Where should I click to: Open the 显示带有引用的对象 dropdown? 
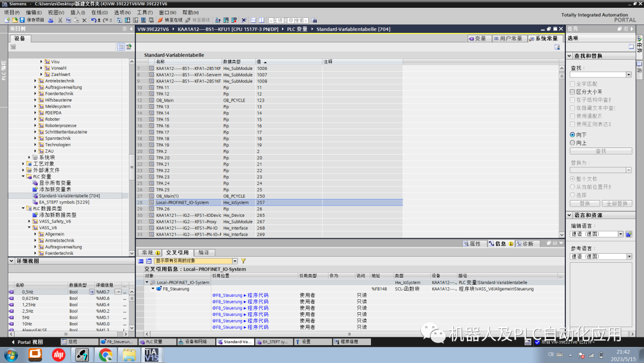point(235,261)
